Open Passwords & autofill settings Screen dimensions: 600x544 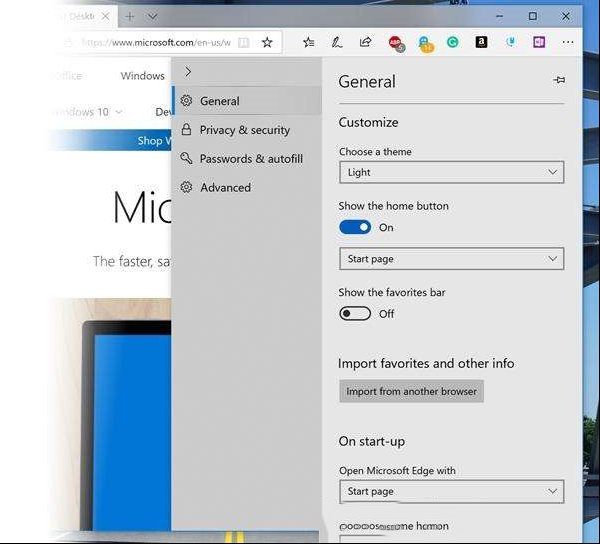tap(248, 159)
